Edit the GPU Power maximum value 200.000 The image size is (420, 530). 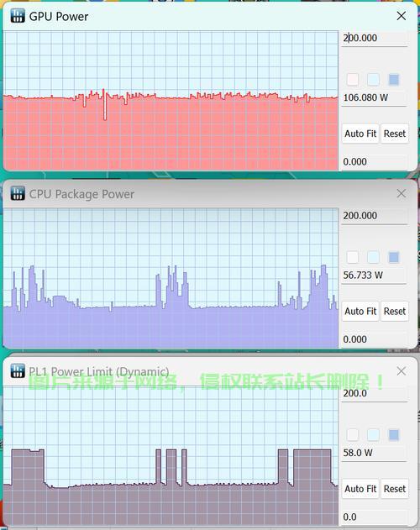tap(374, 38)
